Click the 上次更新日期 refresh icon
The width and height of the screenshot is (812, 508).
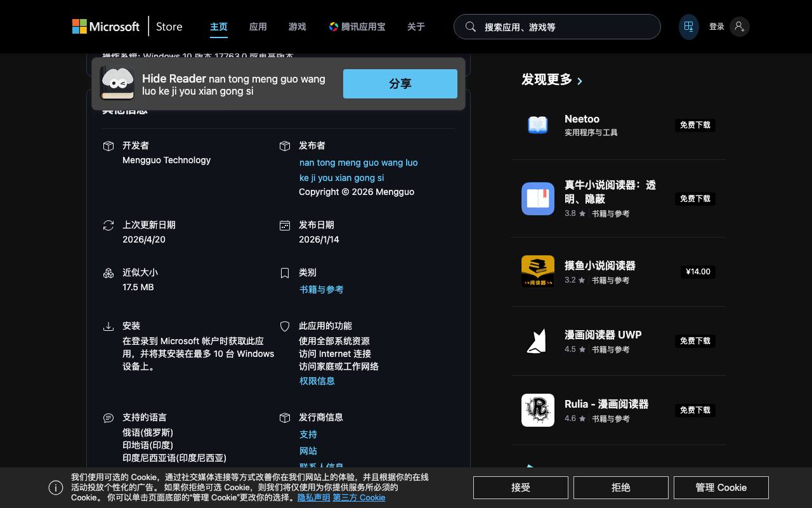coord(108,225)
